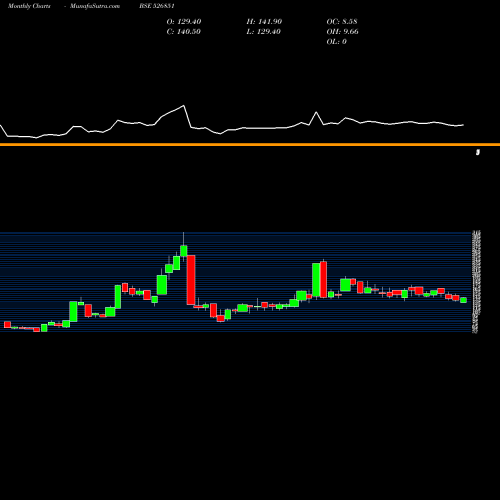This screenshot has width=500, height=500.
Task: Click the open value 'O: 129.40'
Action: point(184,22)
